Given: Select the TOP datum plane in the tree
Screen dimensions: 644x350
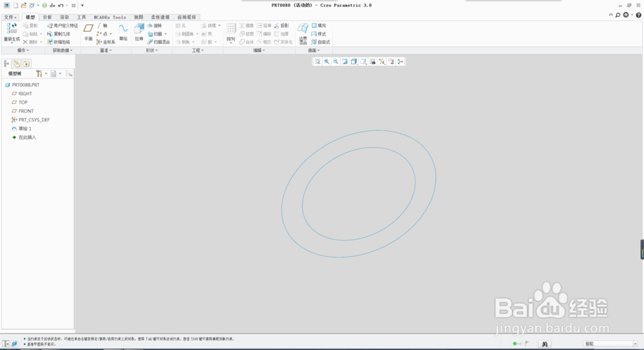Looking at the screenshot, I should click(x=20, y=102).
